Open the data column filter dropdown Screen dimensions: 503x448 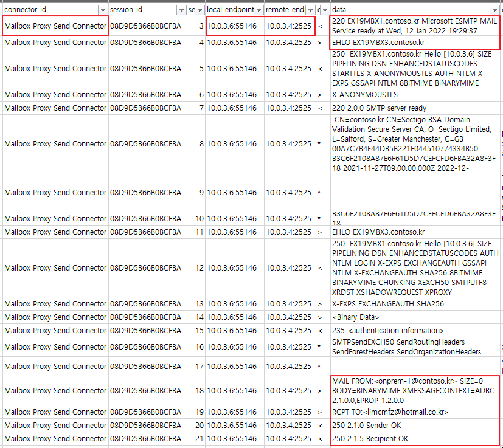494,10
